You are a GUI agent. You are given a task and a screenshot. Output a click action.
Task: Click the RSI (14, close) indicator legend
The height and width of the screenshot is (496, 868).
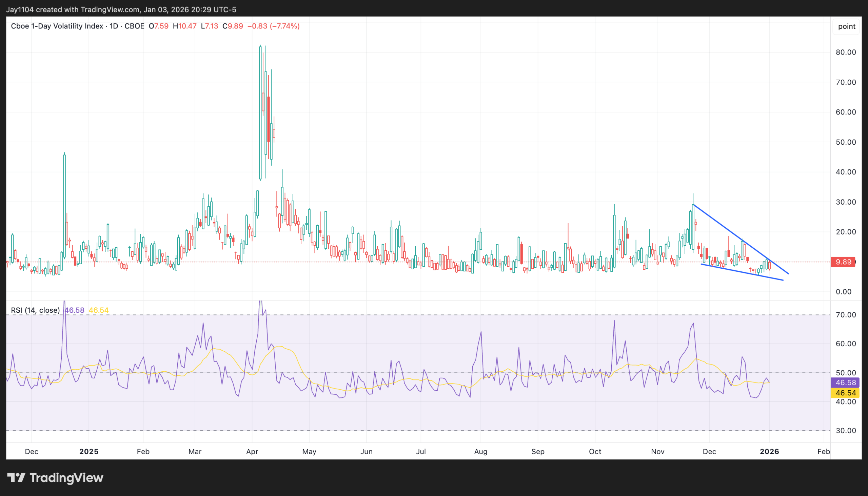click(35, 310)
